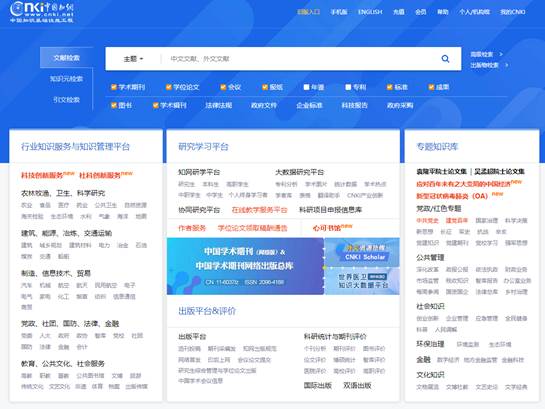
Task: Toggle the second-row 学术辑刊 checkbox
Action: 155,105
